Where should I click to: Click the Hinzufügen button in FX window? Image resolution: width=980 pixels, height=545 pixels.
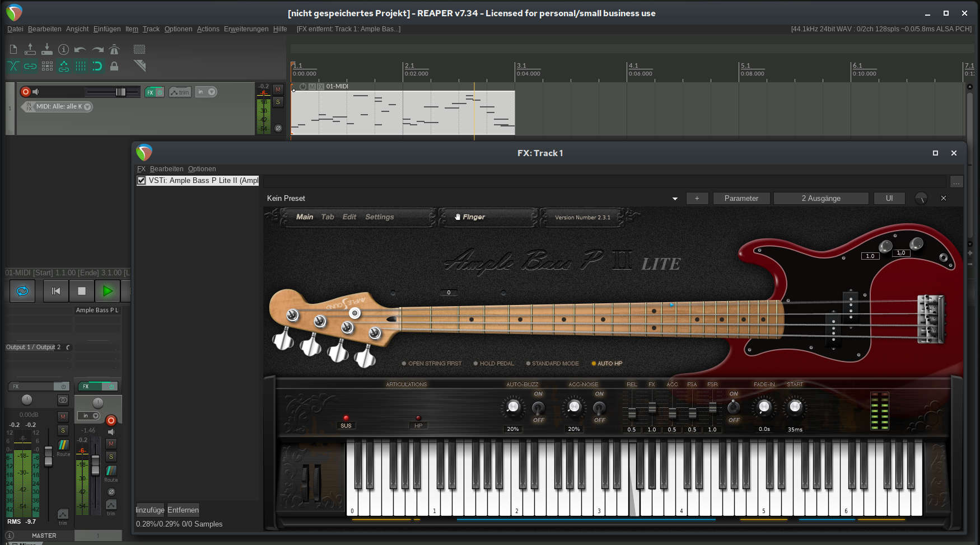[x=150, y=510]
